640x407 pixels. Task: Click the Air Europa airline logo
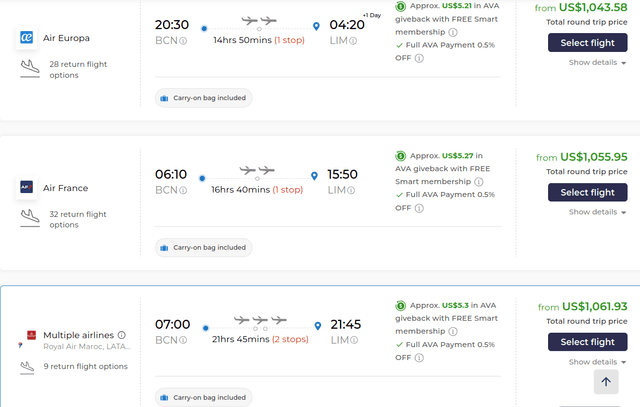click(x=27, y=38)
